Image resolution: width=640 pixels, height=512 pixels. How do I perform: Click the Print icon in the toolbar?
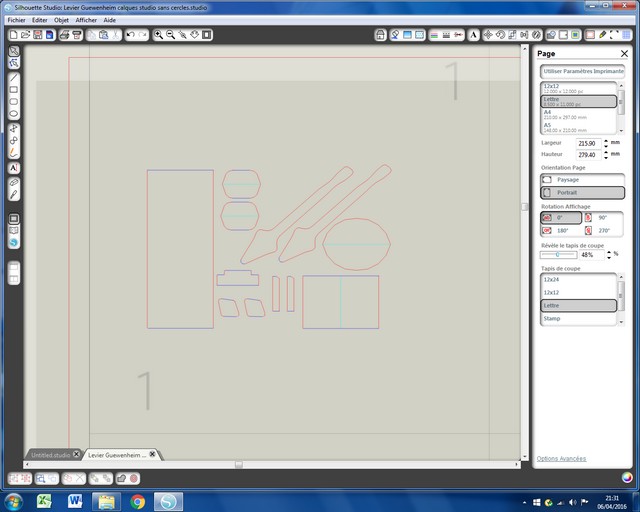(63, 34)
